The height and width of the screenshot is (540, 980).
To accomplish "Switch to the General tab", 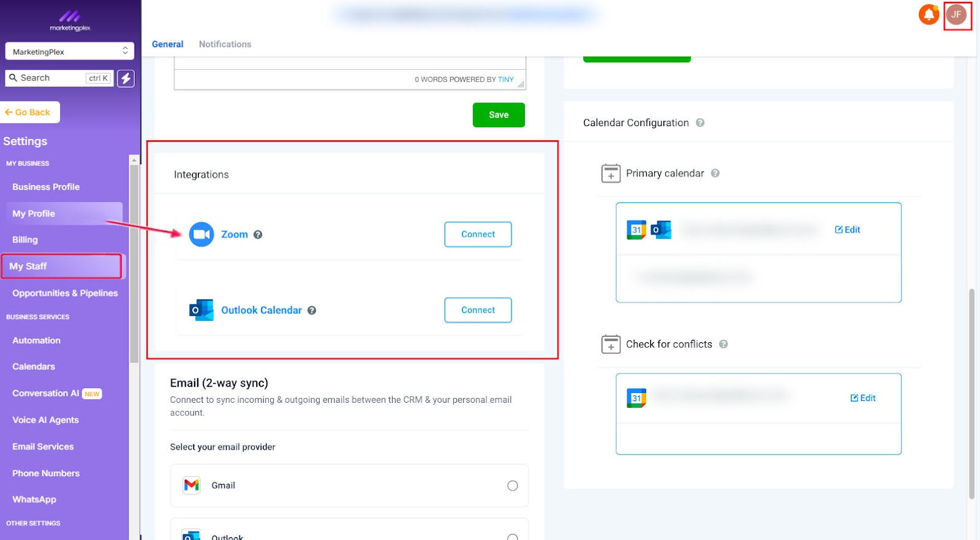I will tap(167, 44).
